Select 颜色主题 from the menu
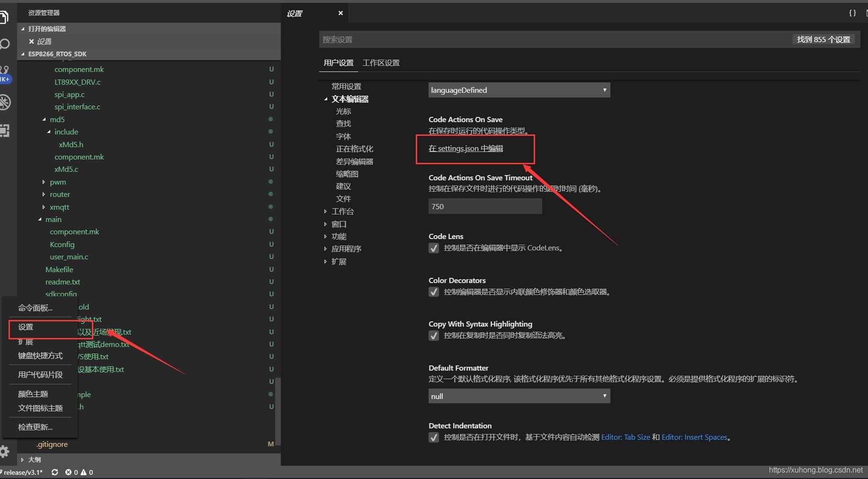 [33, 394]
